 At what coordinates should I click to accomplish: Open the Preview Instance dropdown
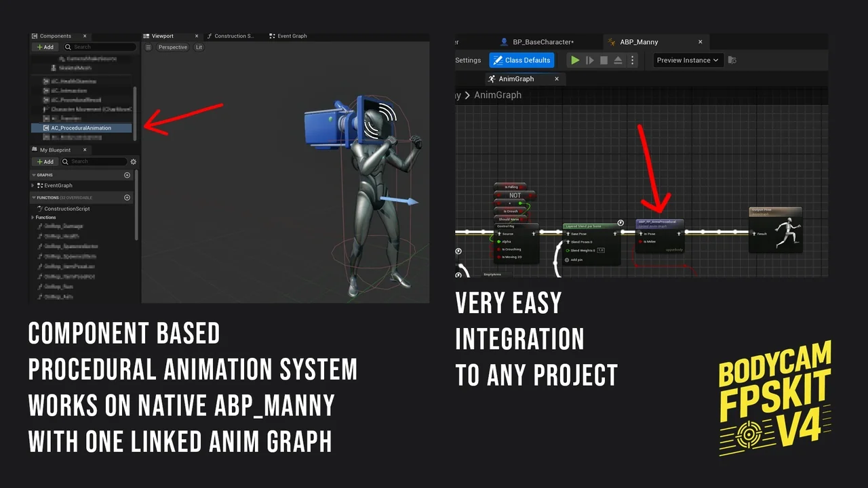point(688,60)
